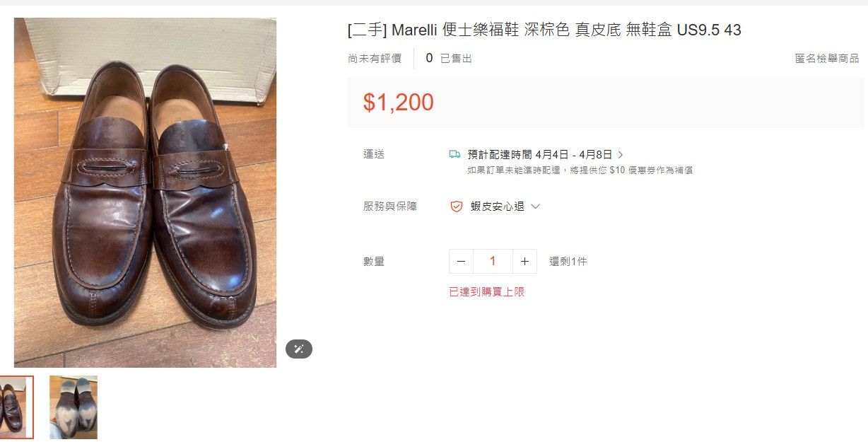Image resolution: width=868 pixels, height=442 pixels.
Task: Decrease quantity with the minus button
Action: pyautogui.click(x=461, y=262)
